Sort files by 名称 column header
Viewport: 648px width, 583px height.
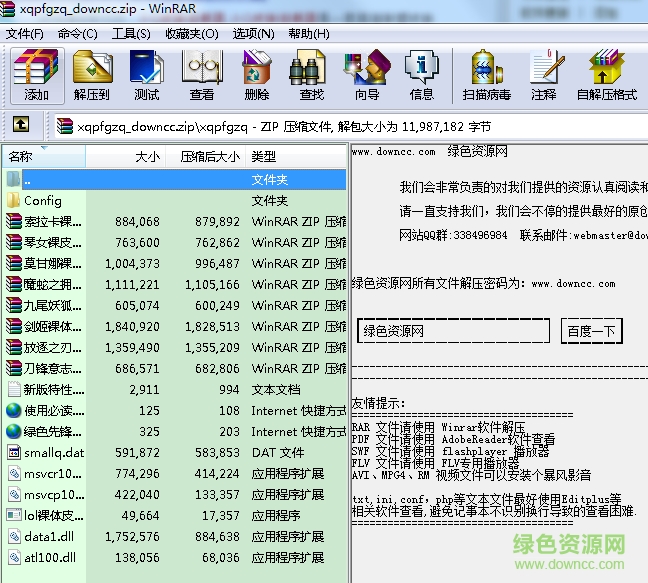[x=45, y=157]
